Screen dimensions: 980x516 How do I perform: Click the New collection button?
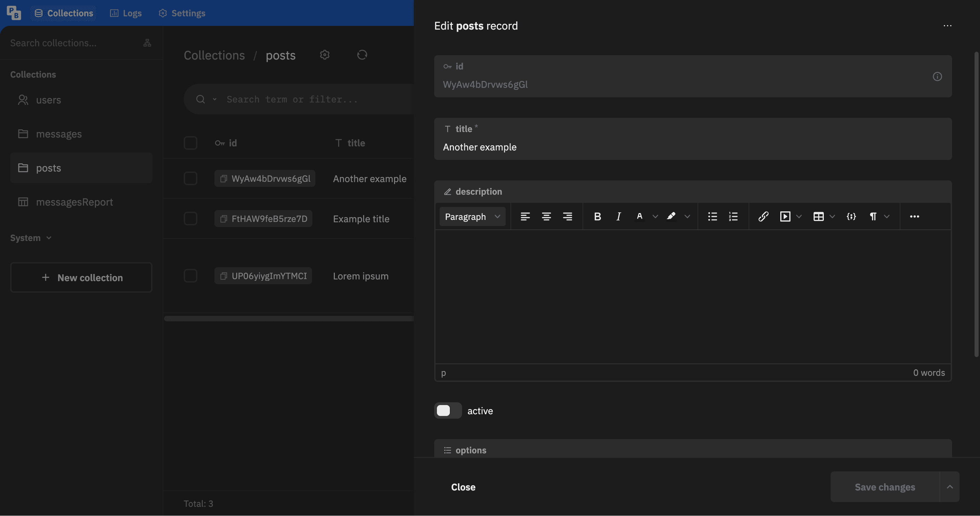[x=81, y=277]
